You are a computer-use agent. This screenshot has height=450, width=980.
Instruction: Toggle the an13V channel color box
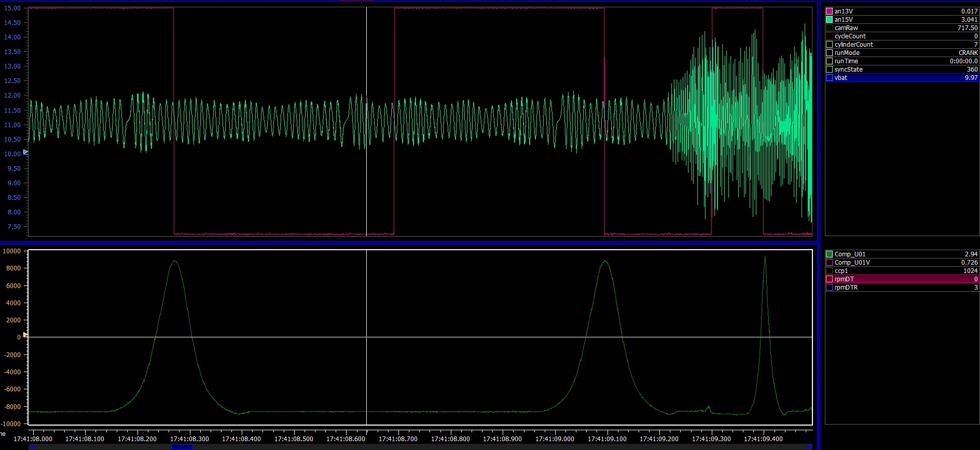coord(829,11)
